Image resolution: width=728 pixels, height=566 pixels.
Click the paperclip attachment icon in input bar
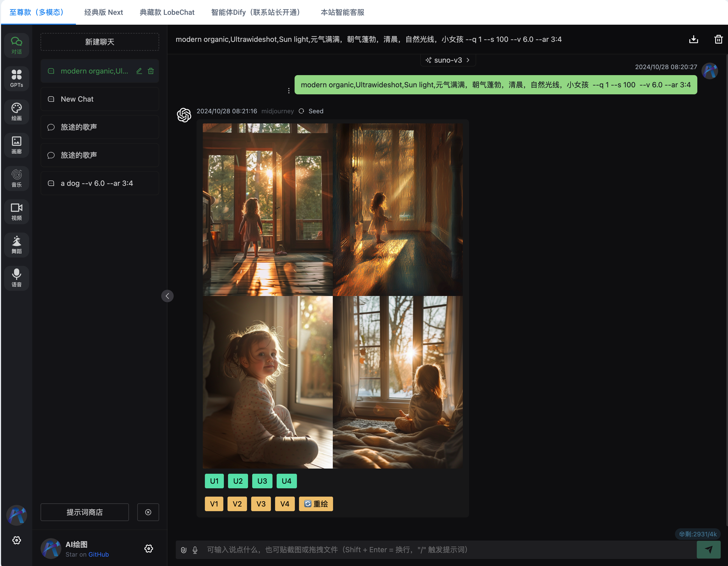click(183, 550)
